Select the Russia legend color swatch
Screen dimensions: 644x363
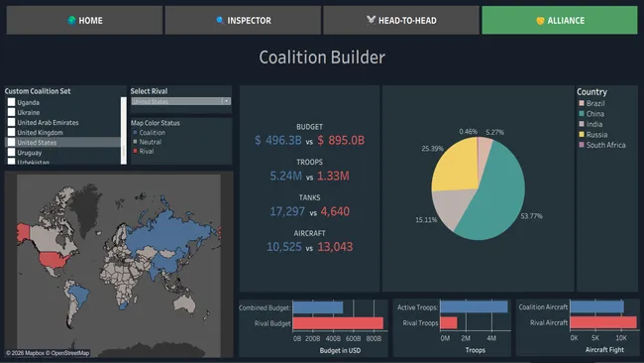582,135
